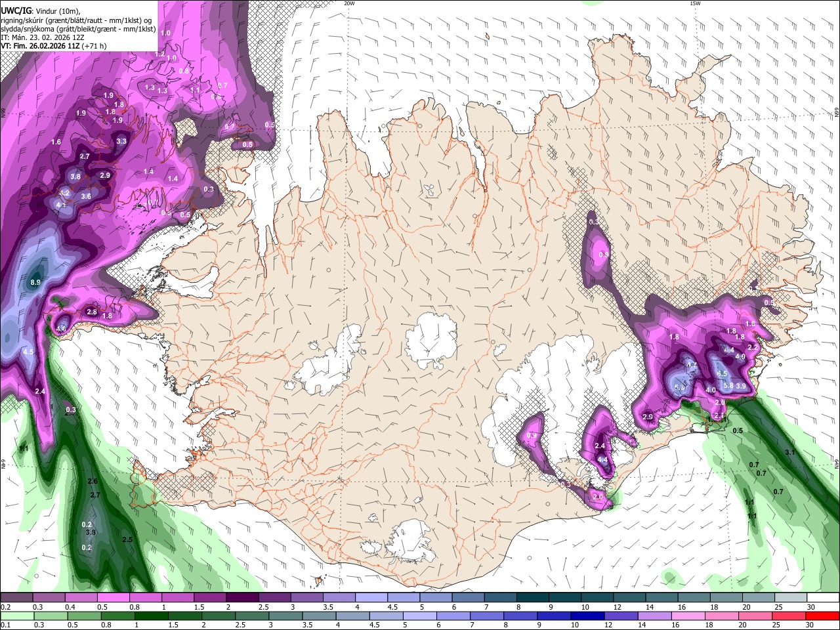
Task: Click the 2.5 value in the southwest rain band
Action: click(x=127, y=539)
